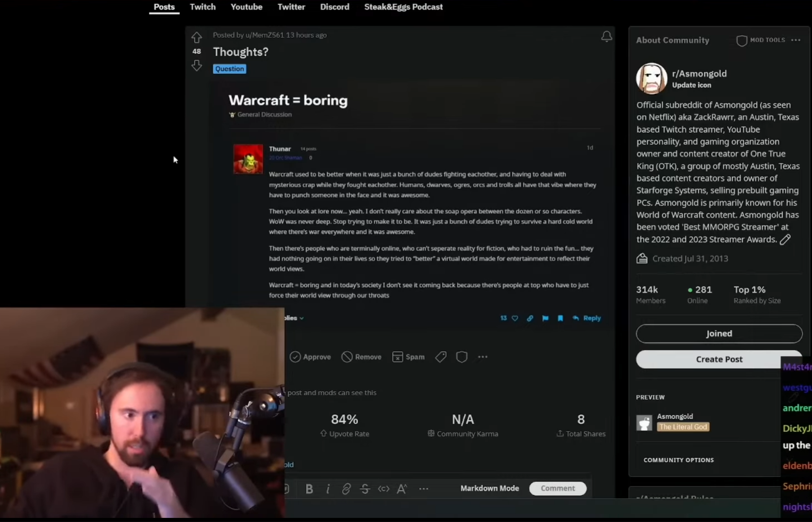Toggle bold formatting in comment editor

pyautogui.click(x=309, y=489)
